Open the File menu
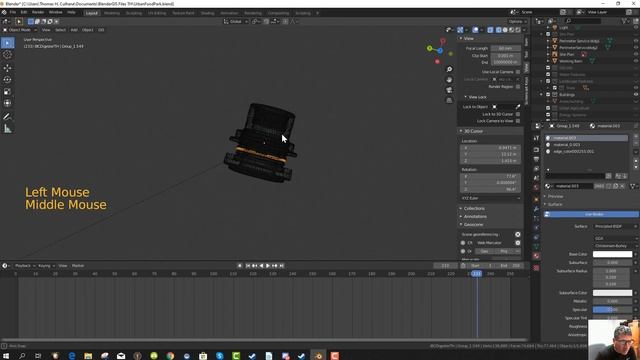640x360 pixels. click(13, 13)
